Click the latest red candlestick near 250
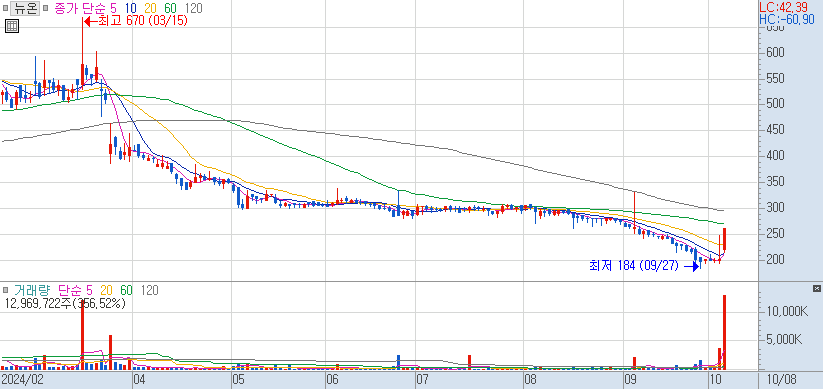823x389 pixels. [x=724, y=239]
